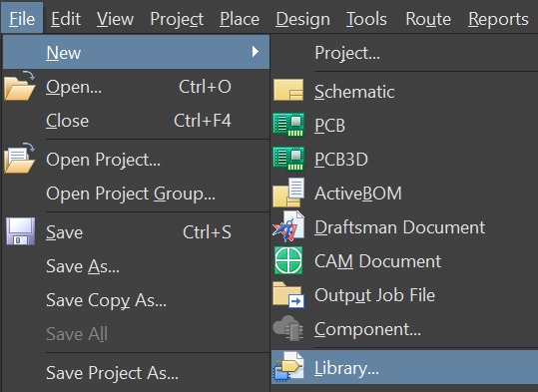Click the CAM Document icon

pyautogui.click(x=288, y=260)
